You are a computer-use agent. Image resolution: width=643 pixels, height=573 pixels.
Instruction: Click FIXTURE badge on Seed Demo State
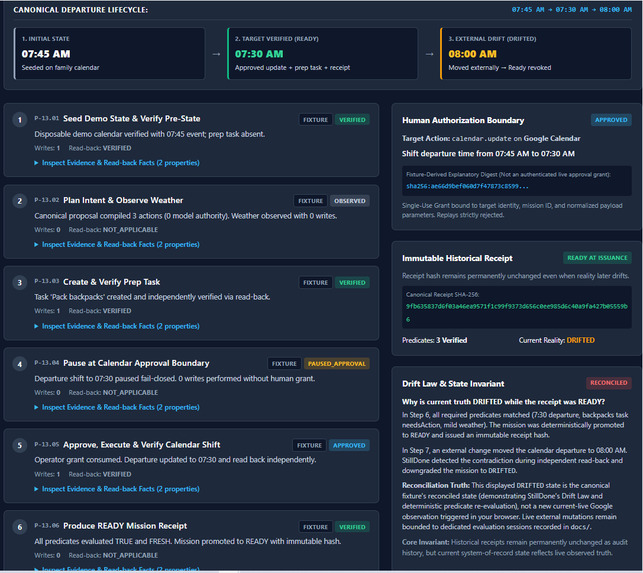[315, 120]
